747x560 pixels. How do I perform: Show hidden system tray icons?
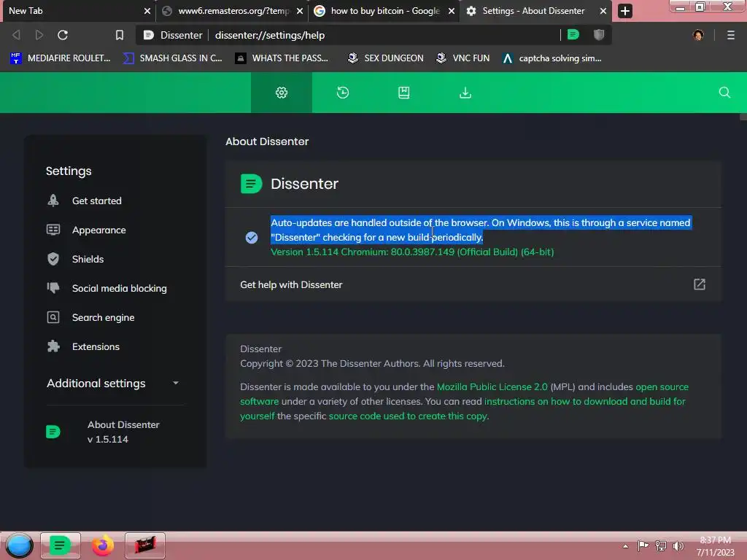coord(625,546)
